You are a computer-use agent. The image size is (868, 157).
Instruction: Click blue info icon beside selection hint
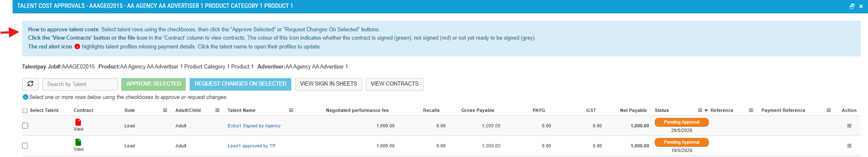click(x=25, y=97)
